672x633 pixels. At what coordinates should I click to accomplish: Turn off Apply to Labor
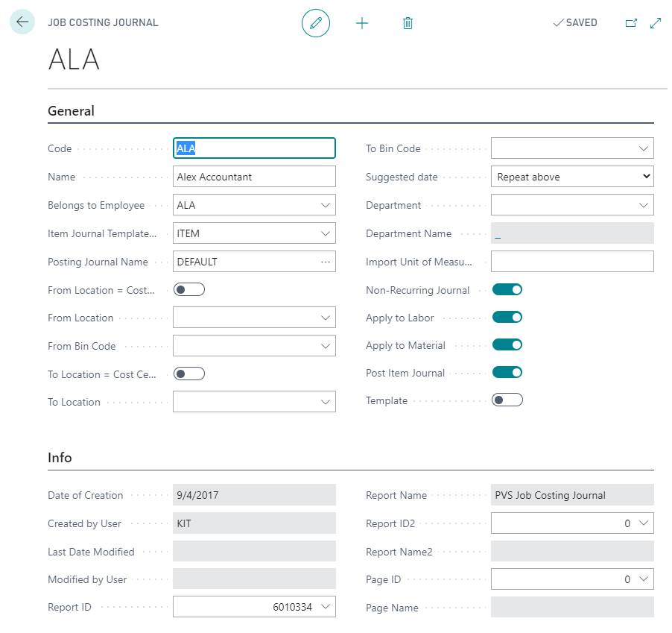(507, 318)
